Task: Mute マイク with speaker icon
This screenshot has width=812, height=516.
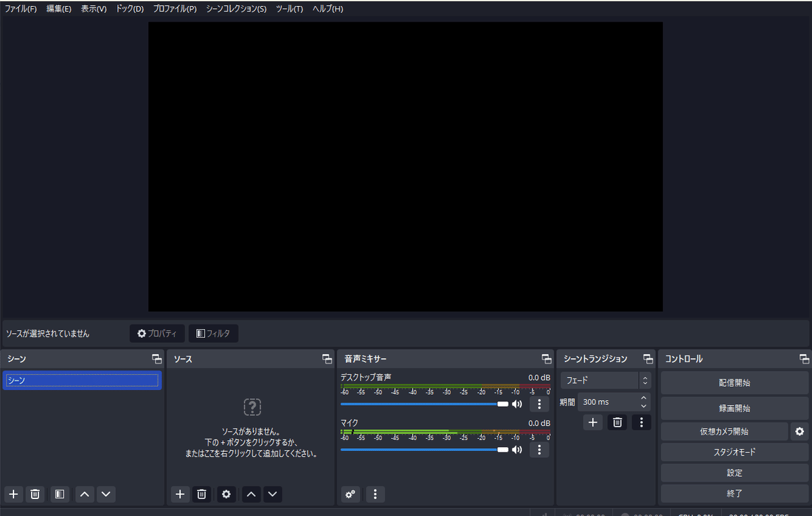Action: coord(517,450)
